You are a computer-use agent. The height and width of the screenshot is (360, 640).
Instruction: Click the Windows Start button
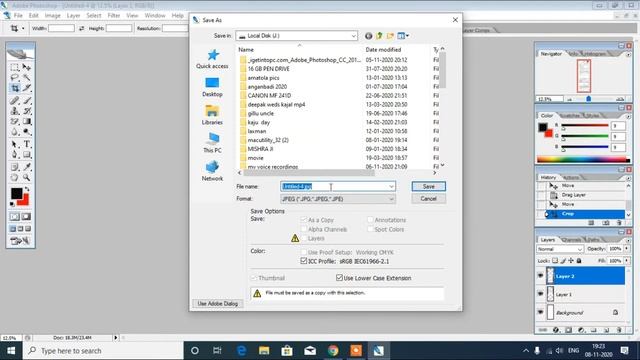click(x=11, y=351)
